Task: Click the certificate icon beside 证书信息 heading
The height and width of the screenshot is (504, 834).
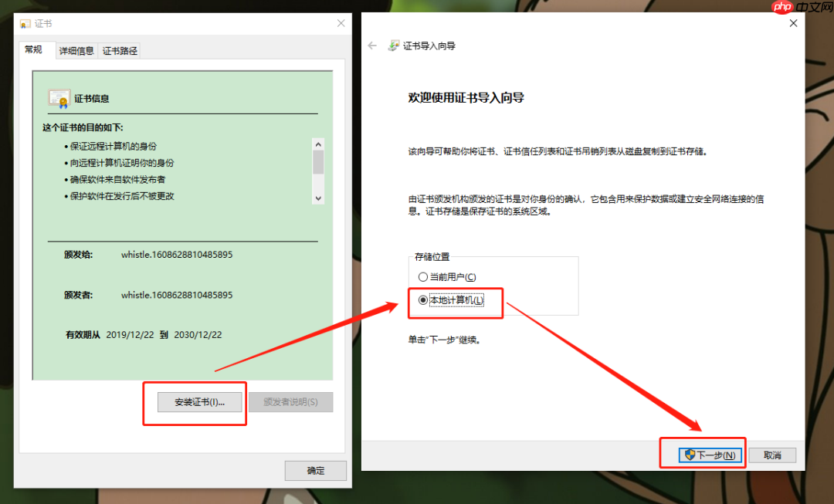Action: (x=59, y=99)
